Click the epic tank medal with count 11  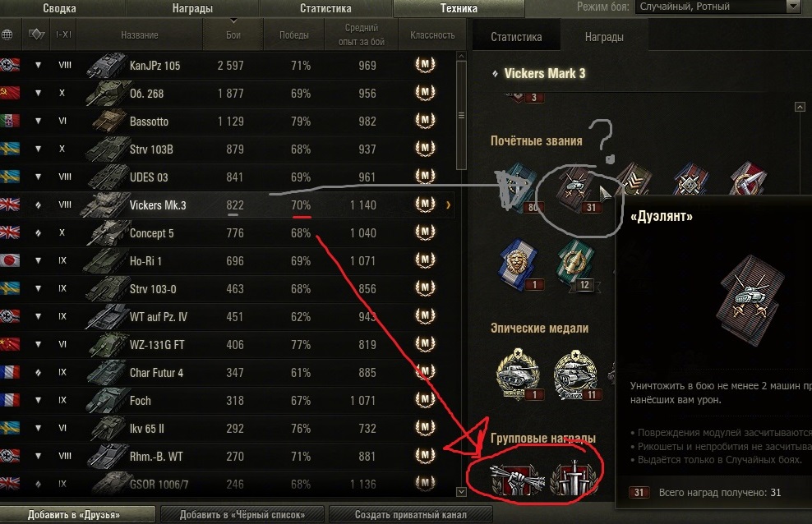click(x=576, y=375)
